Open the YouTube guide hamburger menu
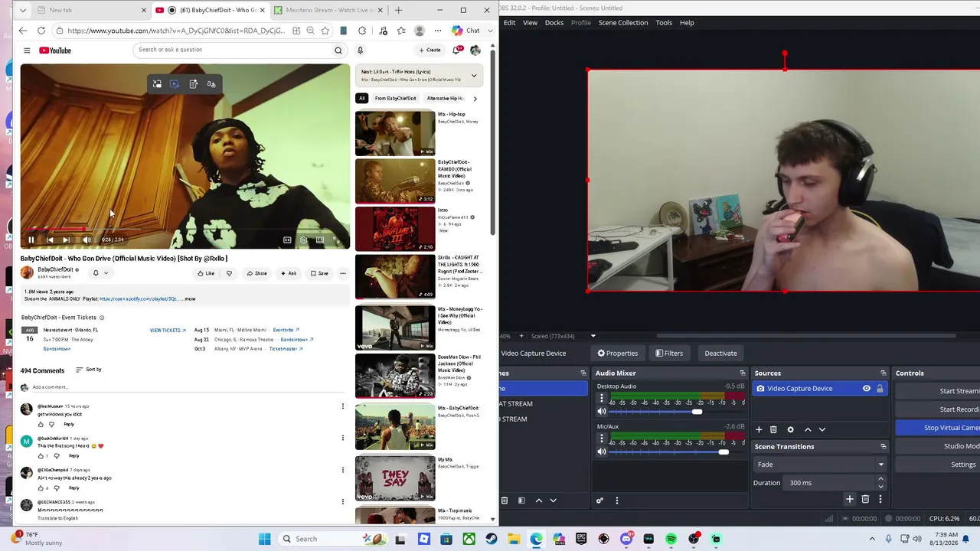Viewport: 980px width, 551px height. tap(27, 51)
